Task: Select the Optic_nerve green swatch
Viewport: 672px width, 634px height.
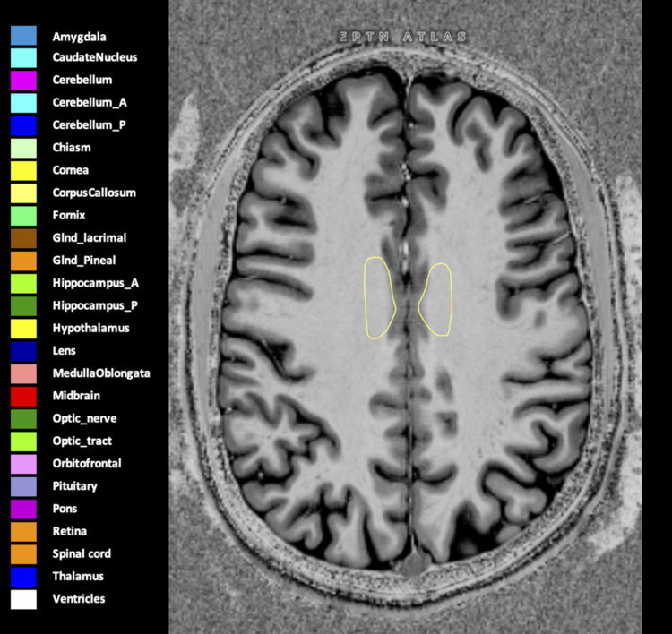Action: tap(23, 419)
